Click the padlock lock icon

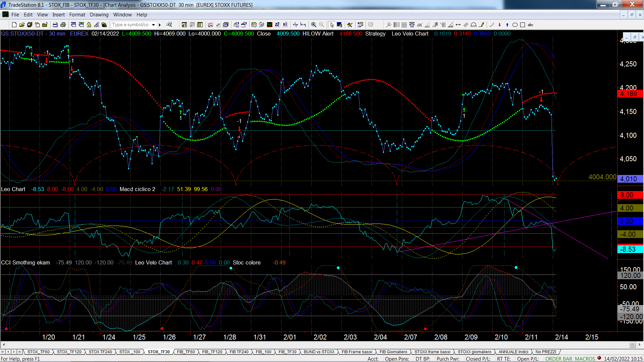click(x=89, y=25)
